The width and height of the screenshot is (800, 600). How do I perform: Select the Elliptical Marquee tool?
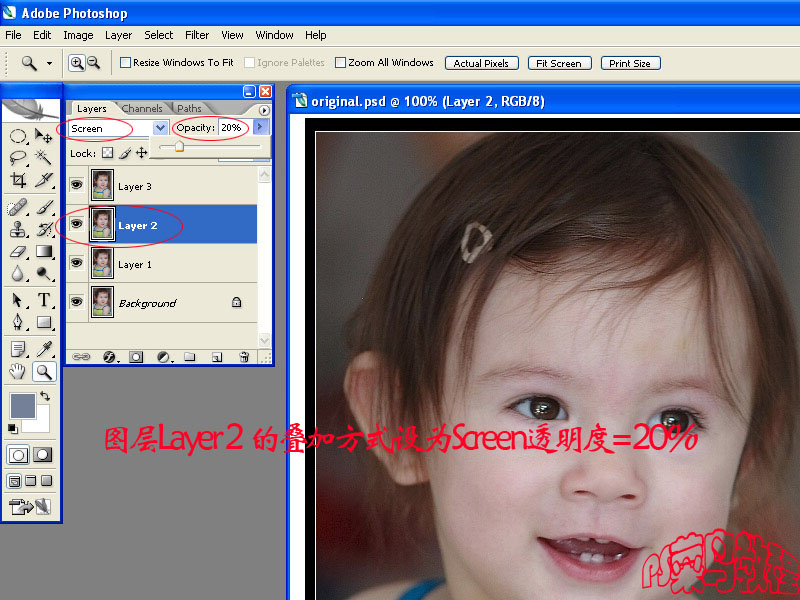[x=18, y=136]
